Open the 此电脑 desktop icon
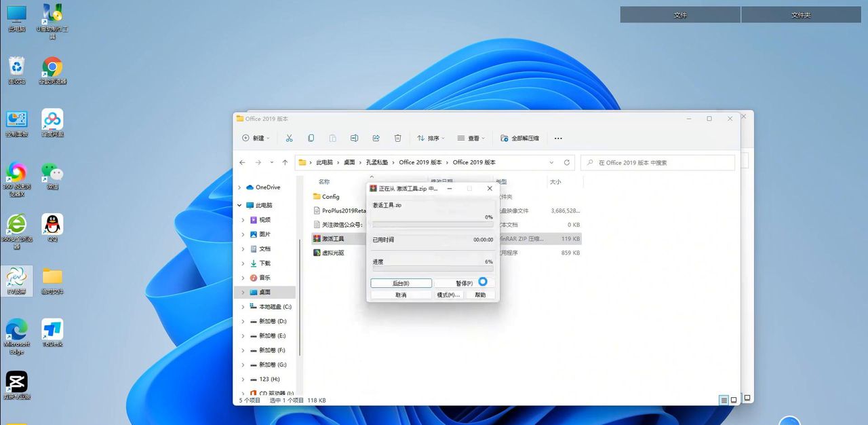 tap(16, 19)
